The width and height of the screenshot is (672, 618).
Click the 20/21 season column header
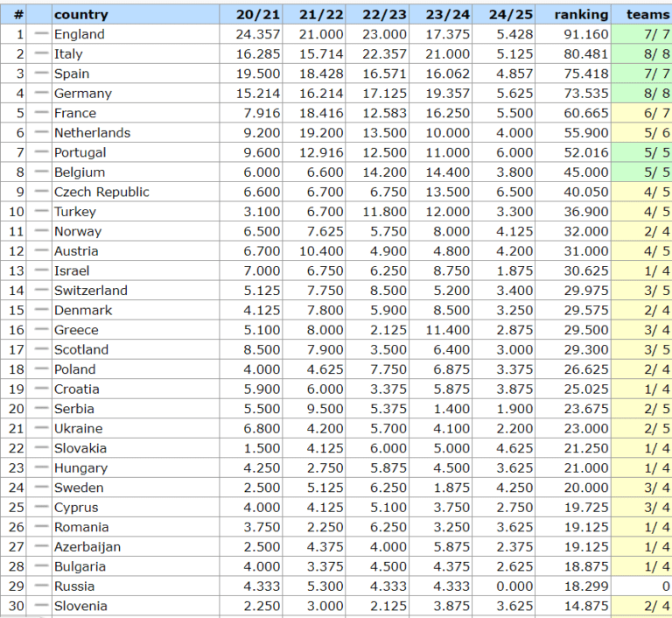coord(258,14)
